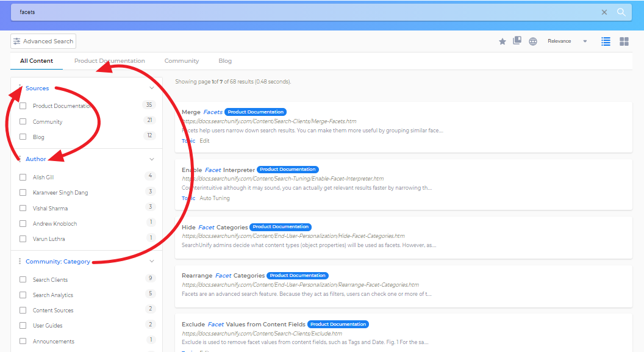This screenshot has width=644, height=352.
Task: Check the Product Documentation source filter
Action: click(23, 106)
